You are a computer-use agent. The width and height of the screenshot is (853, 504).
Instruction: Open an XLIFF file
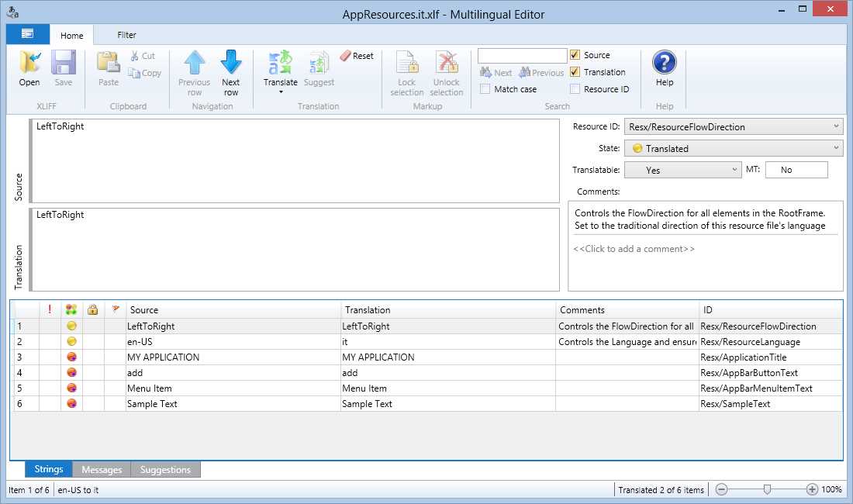coord(29,70)
